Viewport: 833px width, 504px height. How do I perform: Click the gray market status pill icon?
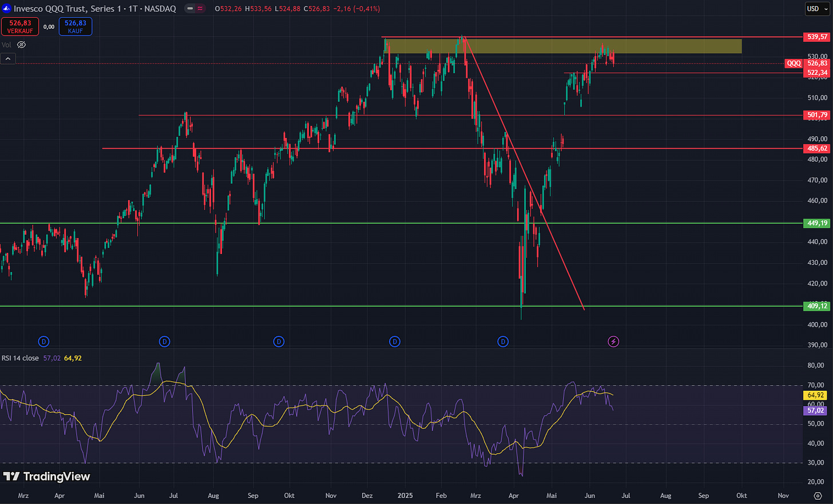[x=191, y=9]
